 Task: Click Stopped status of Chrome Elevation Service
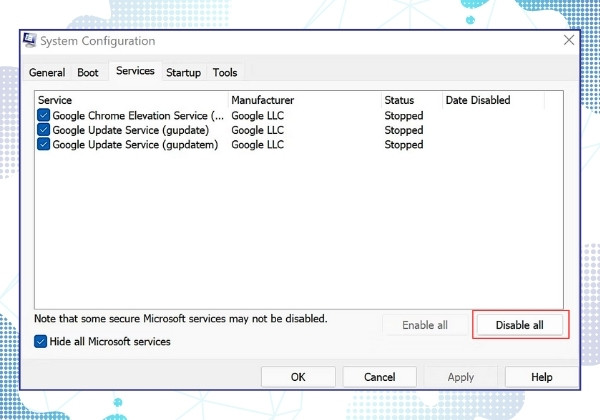(404, 116)
